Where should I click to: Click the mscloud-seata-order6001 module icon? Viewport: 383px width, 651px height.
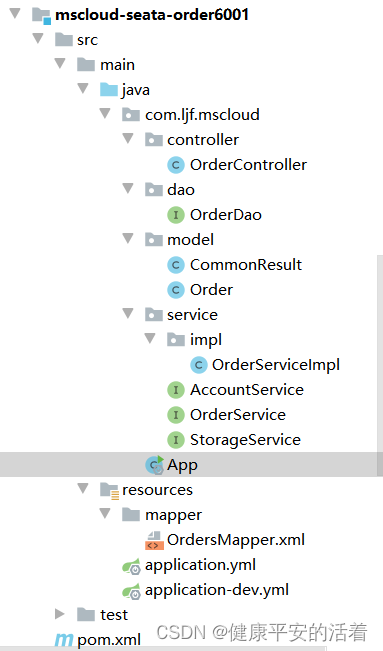41,15
